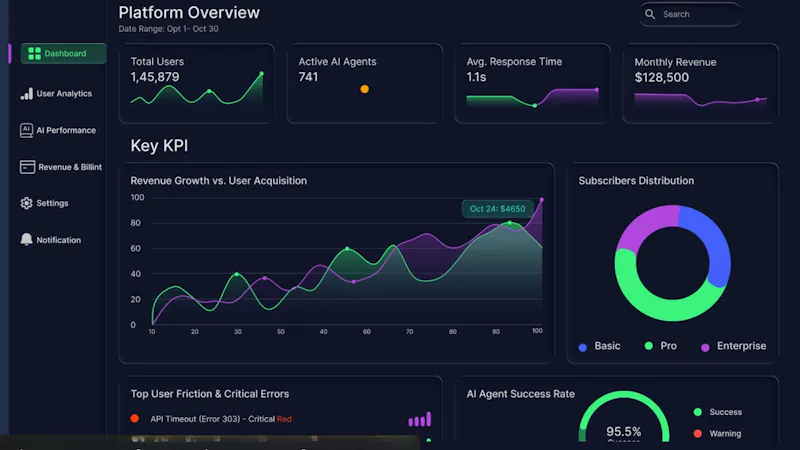Click the search magnifier icon
800x450 pixels.
649,14
